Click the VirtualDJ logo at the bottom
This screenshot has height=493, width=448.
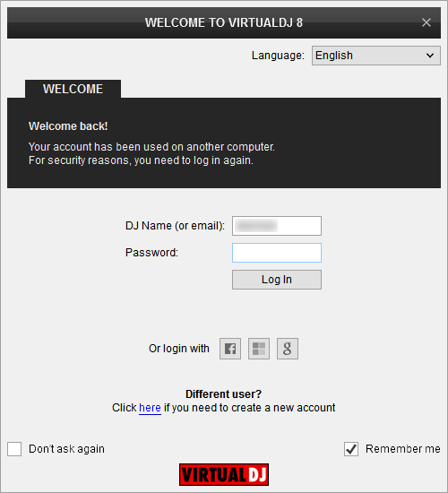[x=224, y=474]
